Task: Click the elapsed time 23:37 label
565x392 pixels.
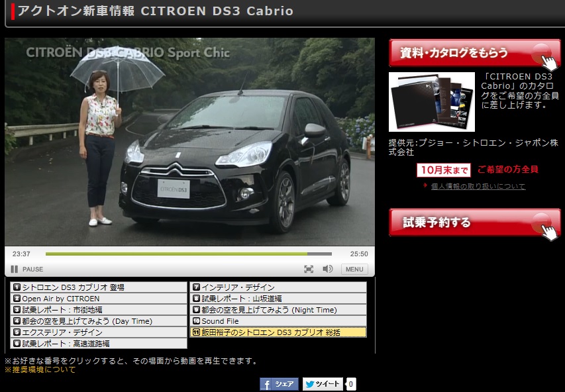Action: (21, 254)
